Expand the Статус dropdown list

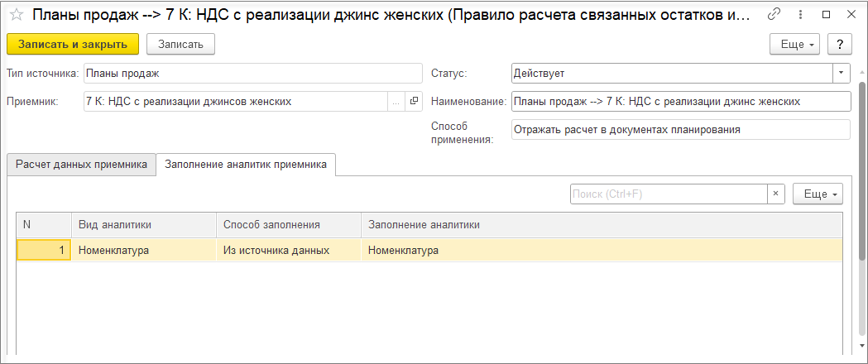842,73
